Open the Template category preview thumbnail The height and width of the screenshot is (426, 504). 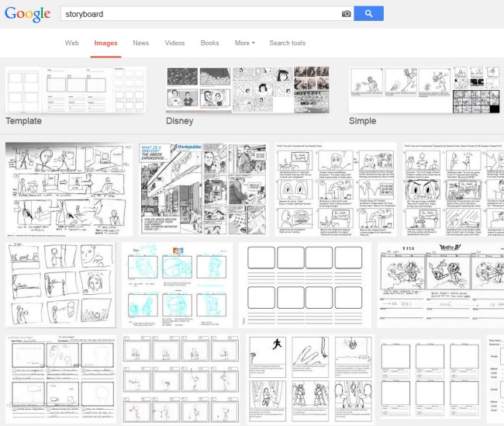point(75,90)
